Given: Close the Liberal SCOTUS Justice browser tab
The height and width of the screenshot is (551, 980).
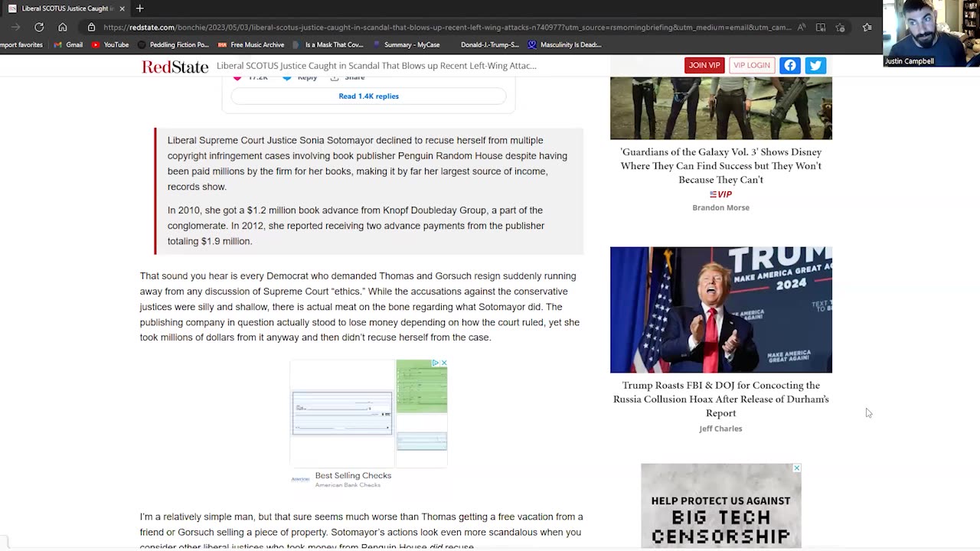Looking at the screenshot, I should coord(122,8).
